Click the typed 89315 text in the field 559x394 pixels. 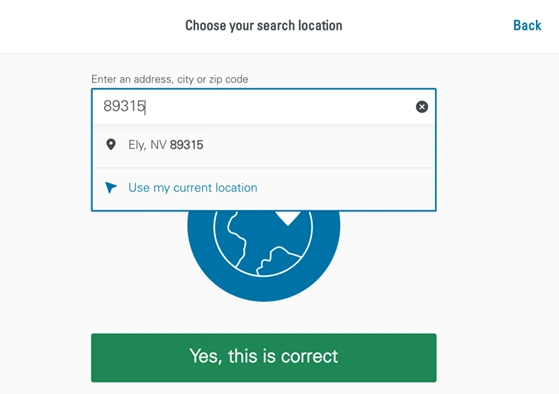click(x=124, y=106)
